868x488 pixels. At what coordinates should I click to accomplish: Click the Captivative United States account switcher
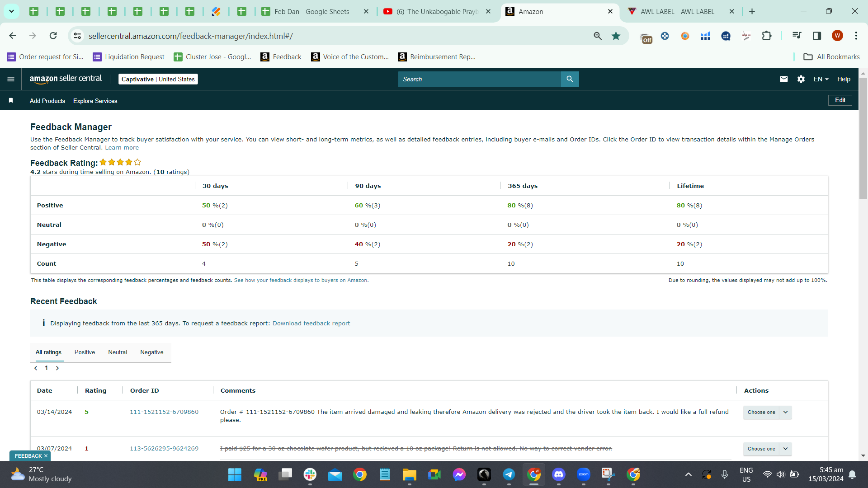pos(158,79)
